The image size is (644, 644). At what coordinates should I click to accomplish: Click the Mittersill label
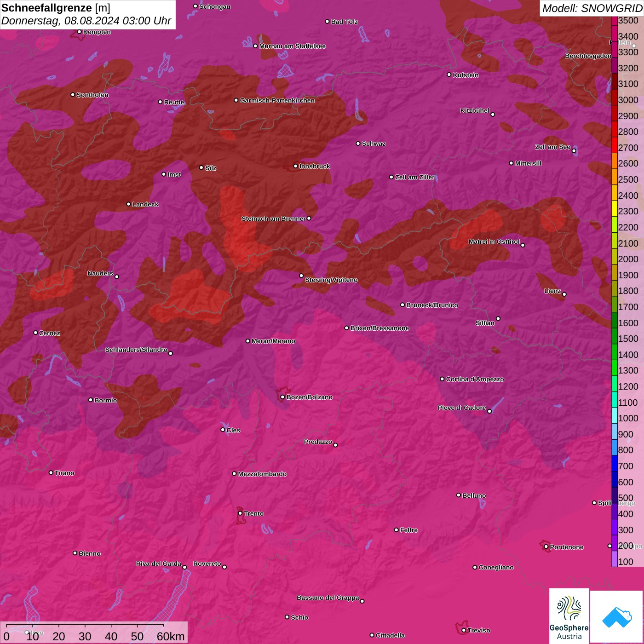coord(528,163)
